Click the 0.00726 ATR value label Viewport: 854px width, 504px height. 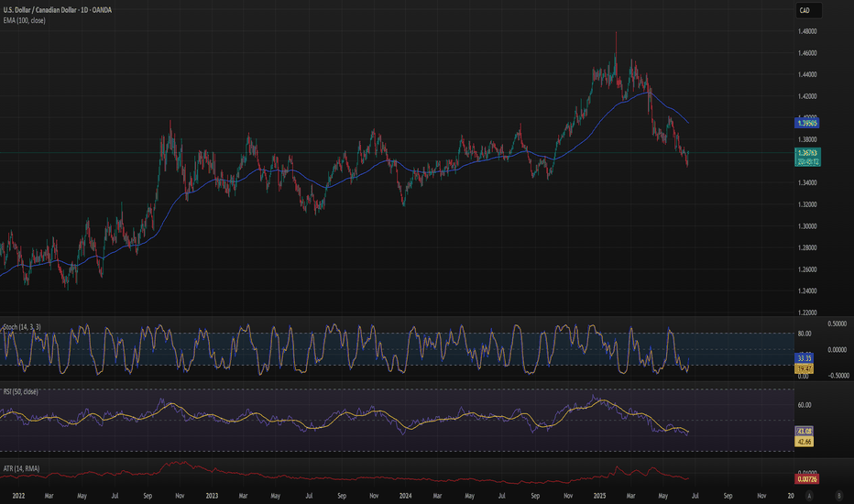click(x=807, y=479)
